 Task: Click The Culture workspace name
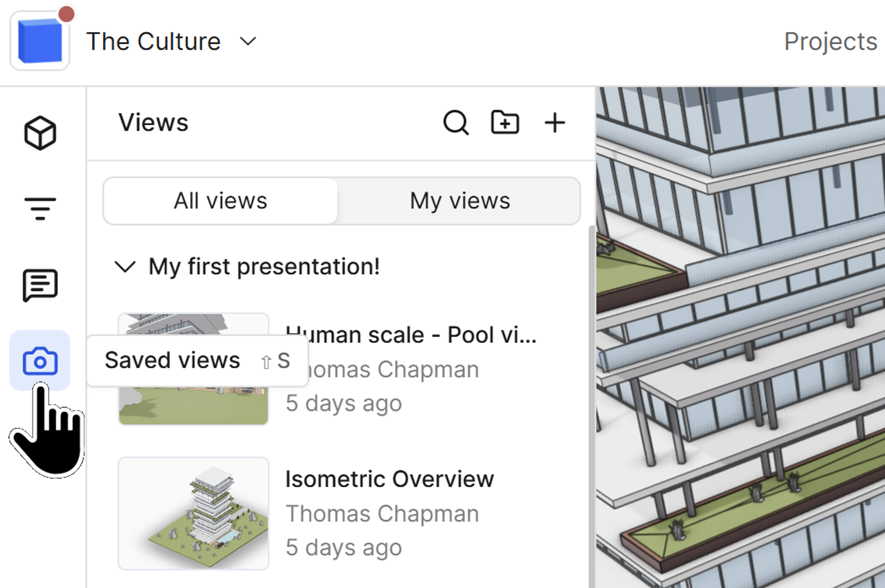click(153, 41)
